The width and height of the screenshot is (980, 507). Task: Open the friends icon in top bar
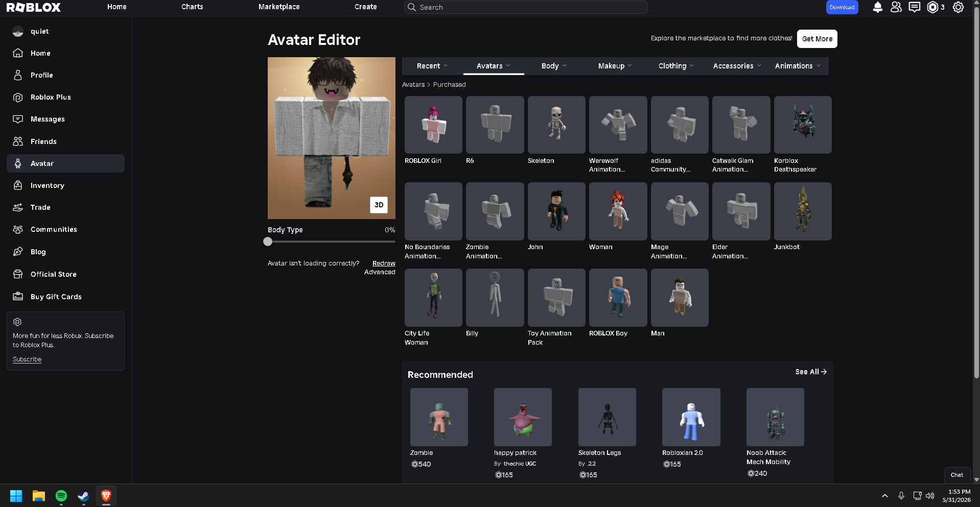(896, 7)
